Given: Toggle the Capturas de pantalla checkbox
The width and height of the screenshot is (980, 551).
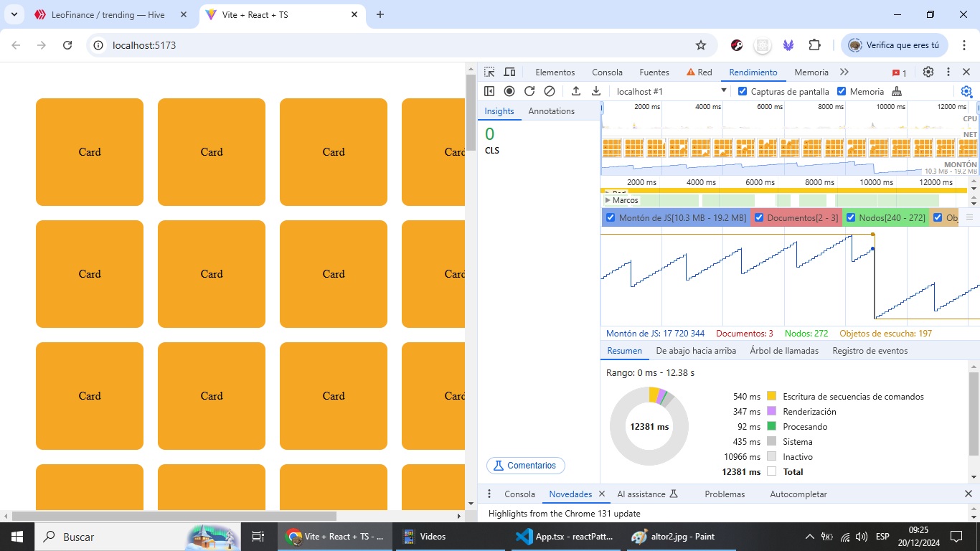Looking at the screenshot, I should [743, 91].
